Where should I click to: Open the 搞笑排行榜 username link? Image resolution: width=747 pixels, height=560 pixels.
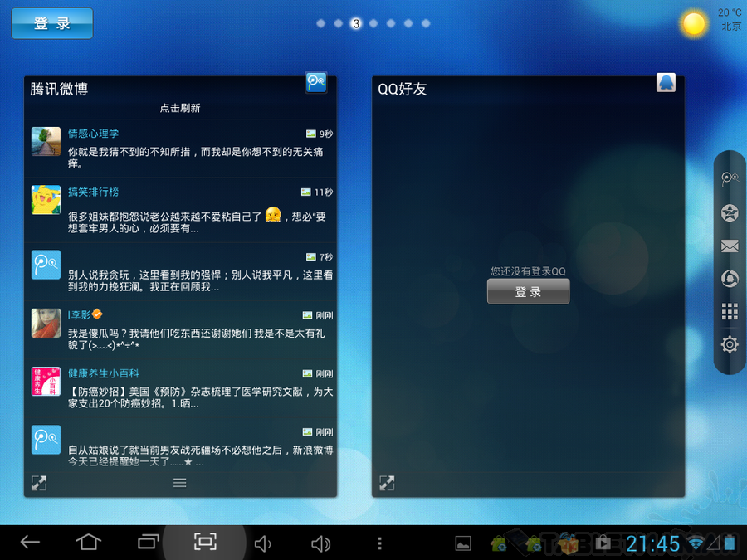93,192
